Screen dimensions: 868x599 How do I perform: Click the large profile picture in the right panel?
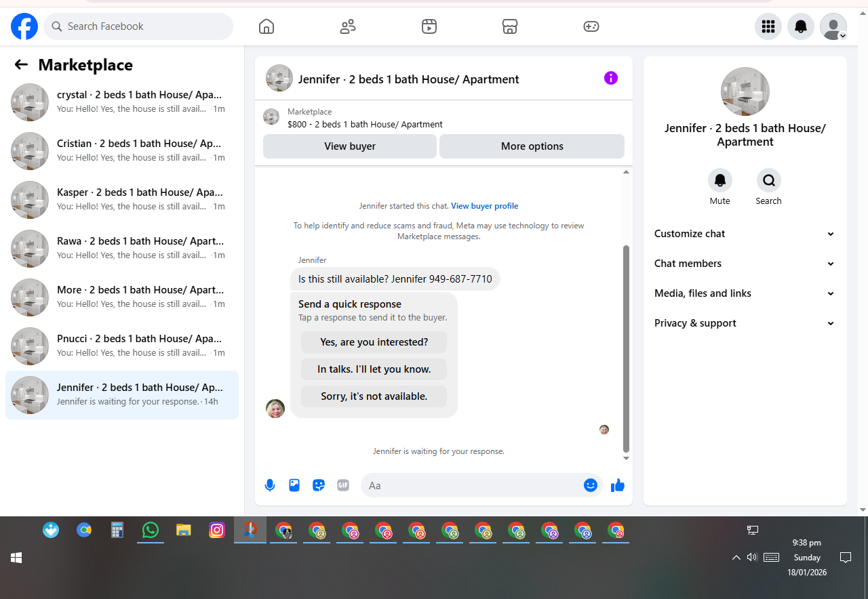coord(745,91)
